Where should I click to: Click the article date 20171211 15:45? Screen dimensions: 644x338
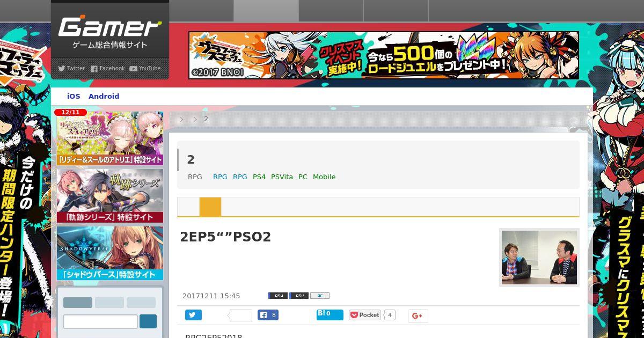coord(211,296)
